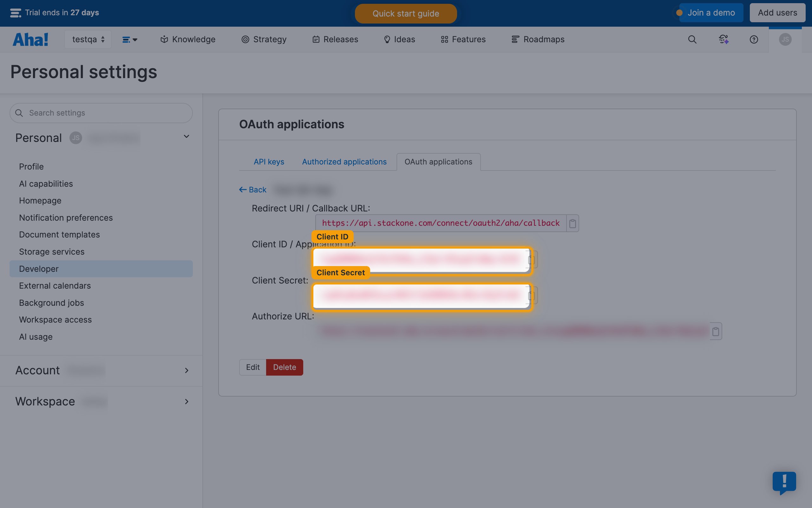Screen dimensions: 812x508
Task: Open Document templates
Action: (x=59, y=235)
